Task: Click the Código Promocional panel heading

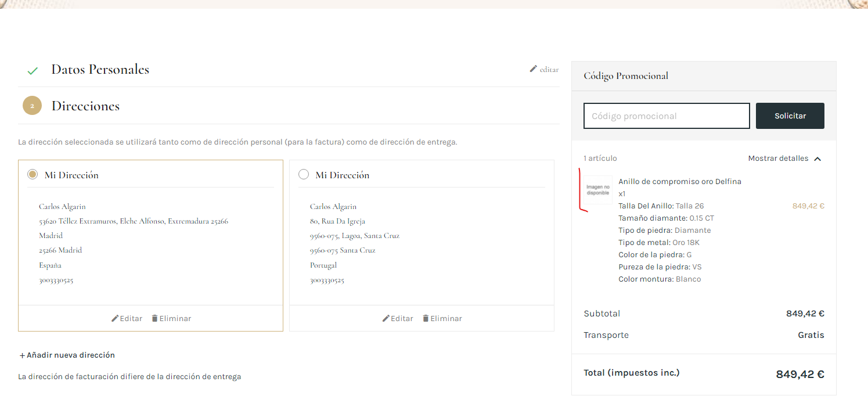Action: tap(626, 76)
